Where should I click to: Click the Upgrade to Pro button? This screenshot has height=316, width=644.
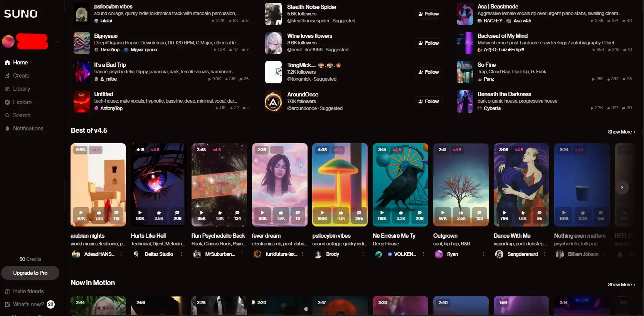30,273
